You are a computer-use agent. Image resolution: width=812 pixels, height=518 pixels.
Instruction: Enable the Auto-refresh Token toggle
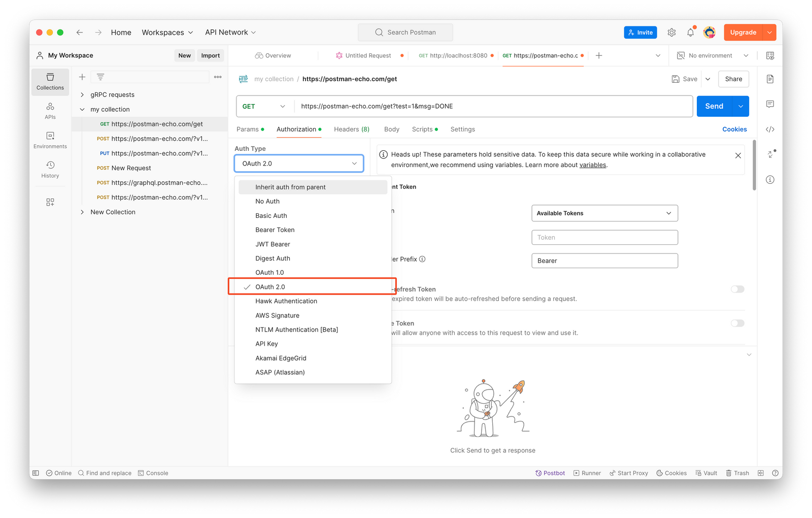pos(737,289)
